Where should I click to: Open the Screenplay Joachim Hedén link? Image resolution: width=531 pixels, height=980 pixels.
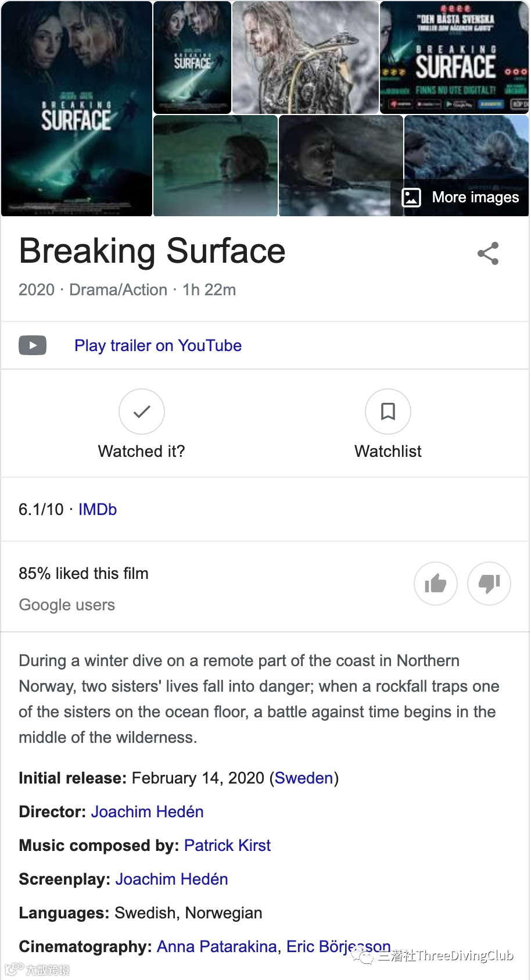click(171, 879)
